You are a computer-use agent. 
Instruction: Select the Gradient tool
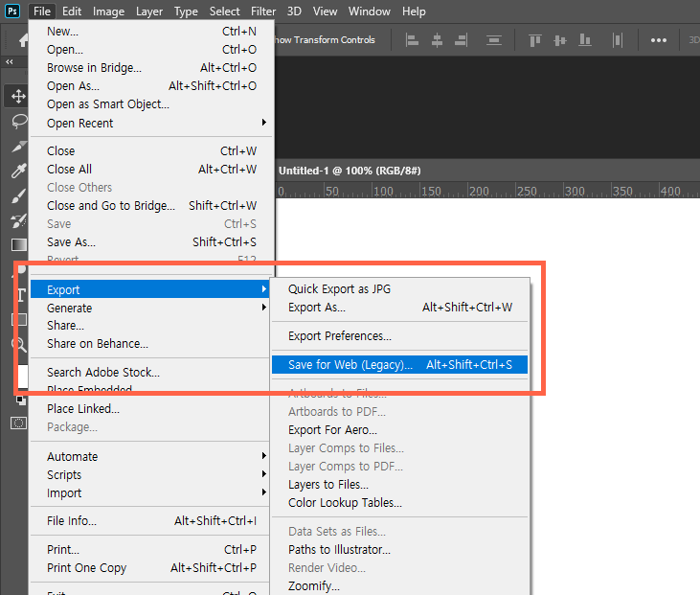[x=19, y=244]
